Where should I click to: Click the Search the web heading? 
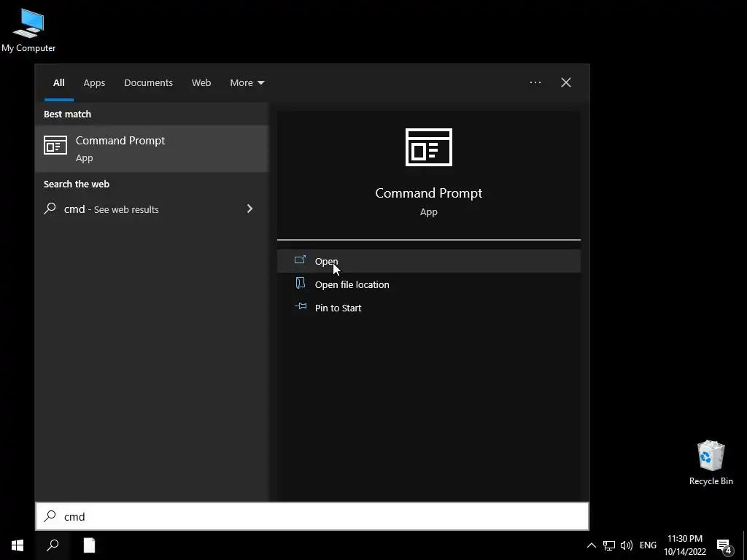(76, 184)
